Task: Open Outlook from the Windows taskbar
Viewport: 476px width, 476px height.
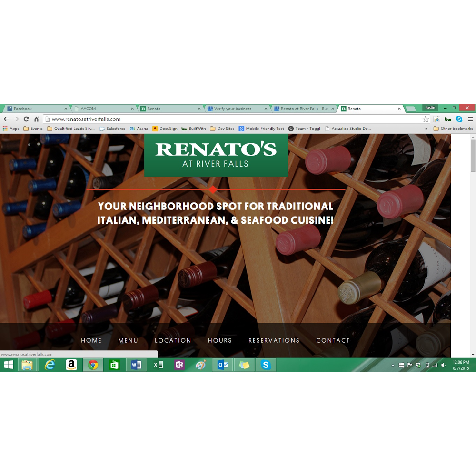Action: 222,365
